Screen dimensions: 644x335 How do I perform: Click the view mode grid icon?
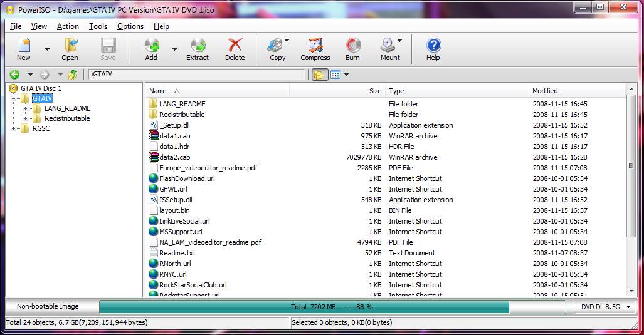[x=335, y=75]
